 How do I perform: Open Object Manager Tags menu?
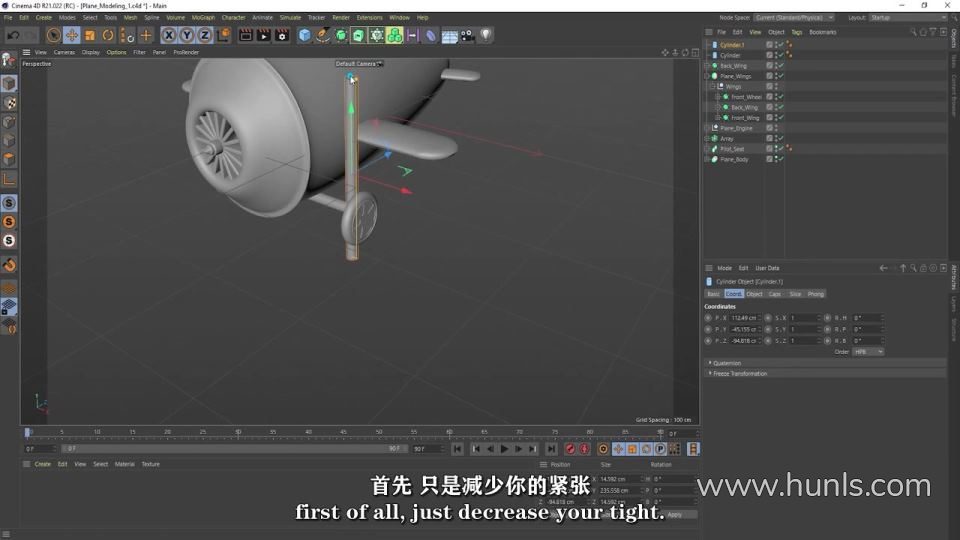tap(796, 32)
